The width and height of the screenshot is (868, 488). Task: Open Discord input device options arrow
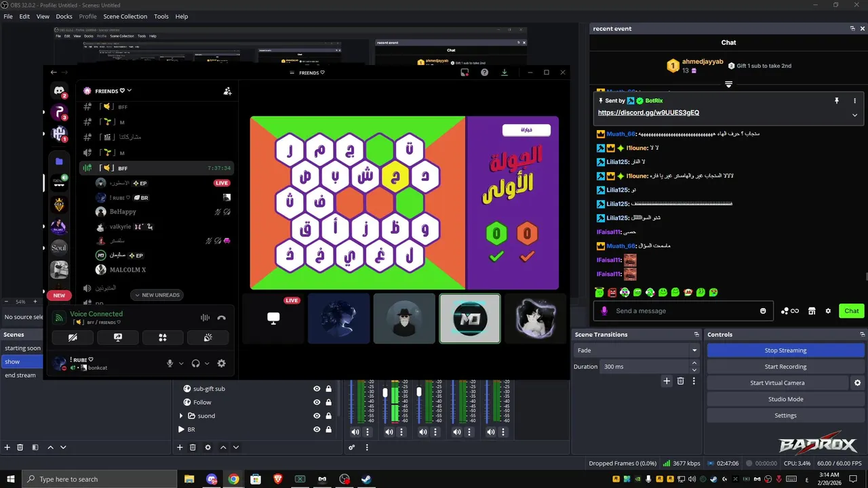[181, 364]
